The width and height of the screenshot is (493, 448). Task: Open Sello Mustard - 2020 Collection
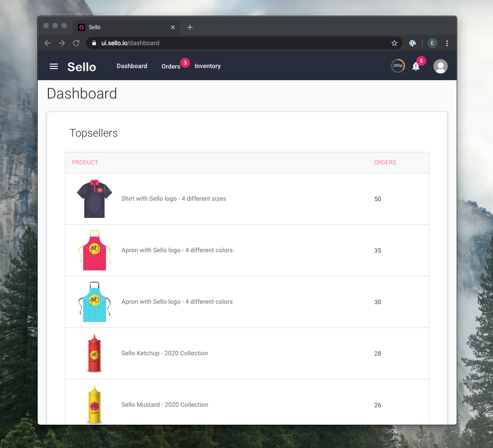coord(165,405)
